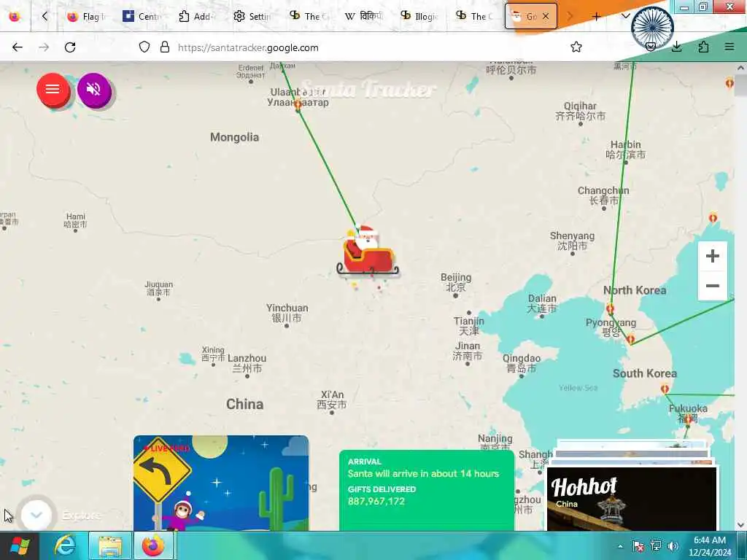Viewport: 747px width, 560px height.
Task: Click the Arrival gifts delivered info card
Action: point(426,491)
